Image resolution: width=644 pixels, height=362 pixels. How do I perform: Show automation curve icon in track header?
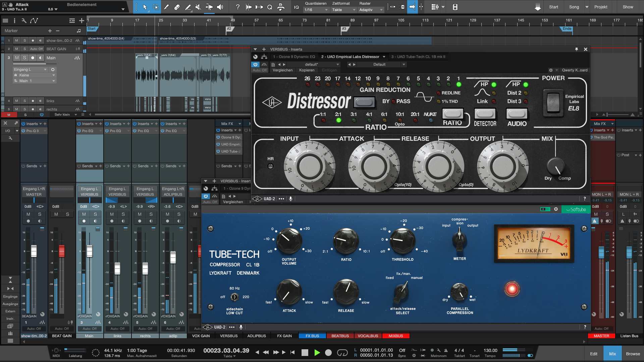tap(34, 21)
